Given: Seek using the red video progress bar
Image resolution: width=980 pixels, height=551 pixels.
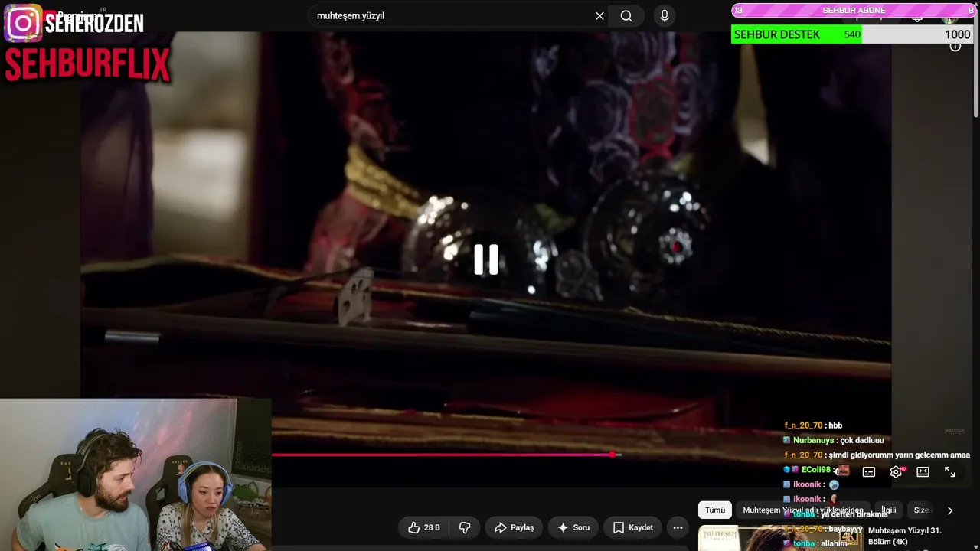Looking at the screenshot, I should (x=446, y=455).
